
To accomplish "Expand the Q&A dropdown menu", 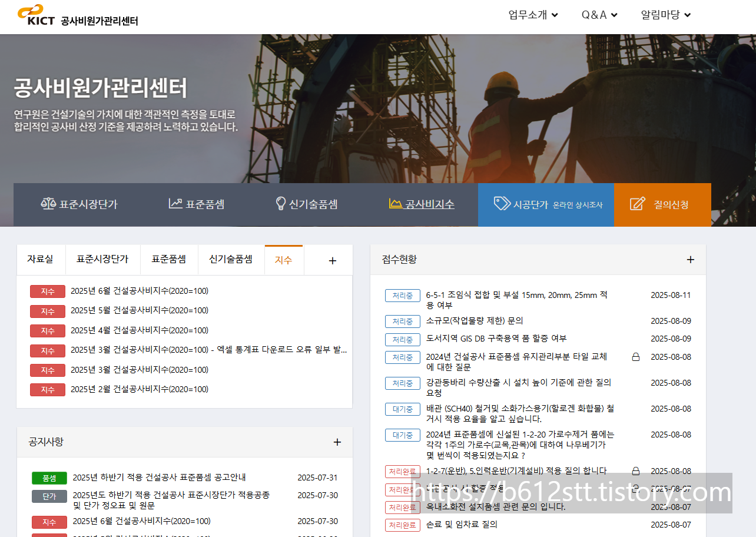I will click(x=599, y=15).
